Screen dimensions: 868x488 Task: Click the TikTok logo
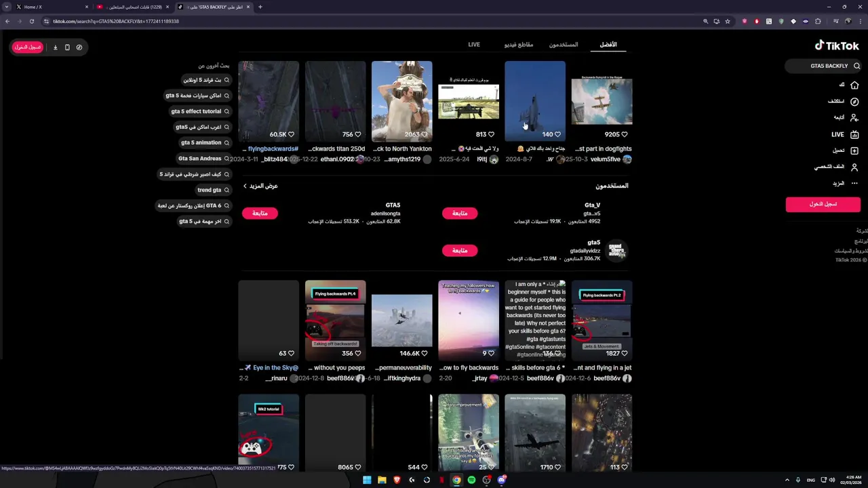click(837, 45)
